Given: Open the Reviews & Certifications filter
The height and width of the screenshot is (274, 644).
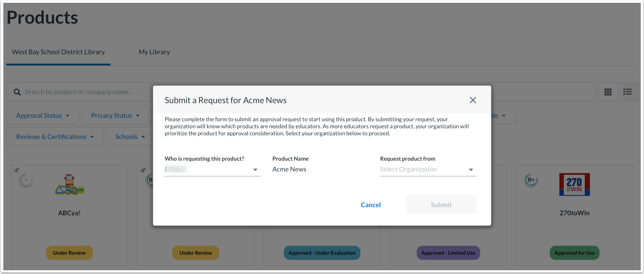Looking at the screenshot, I should click(x=55, y=137).
